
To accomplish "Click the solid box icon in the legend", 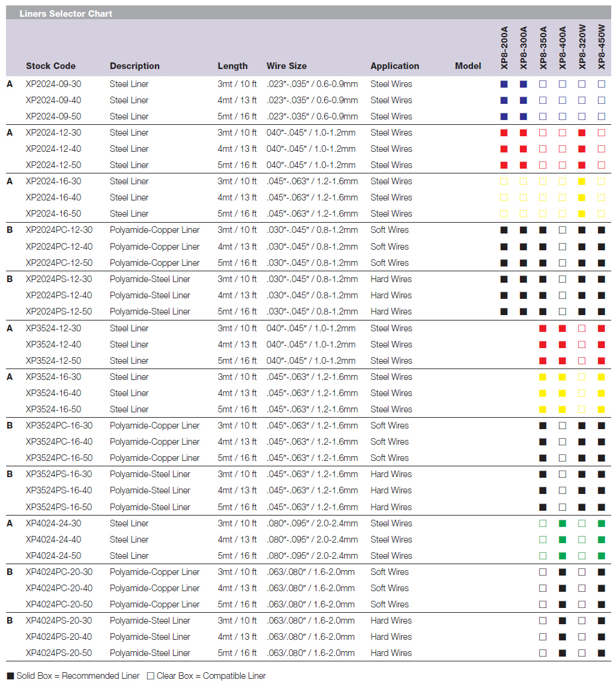I will [x=10, y=676].
